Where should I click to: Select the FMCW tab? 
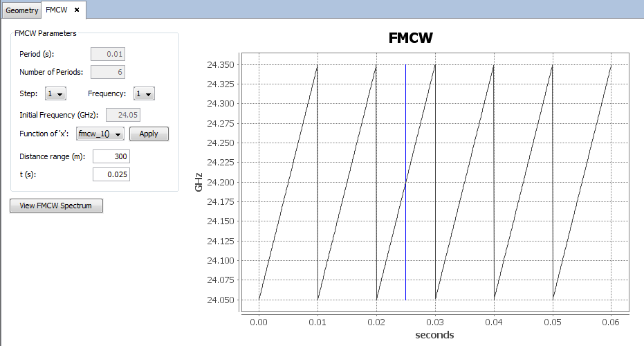point(57,10)
